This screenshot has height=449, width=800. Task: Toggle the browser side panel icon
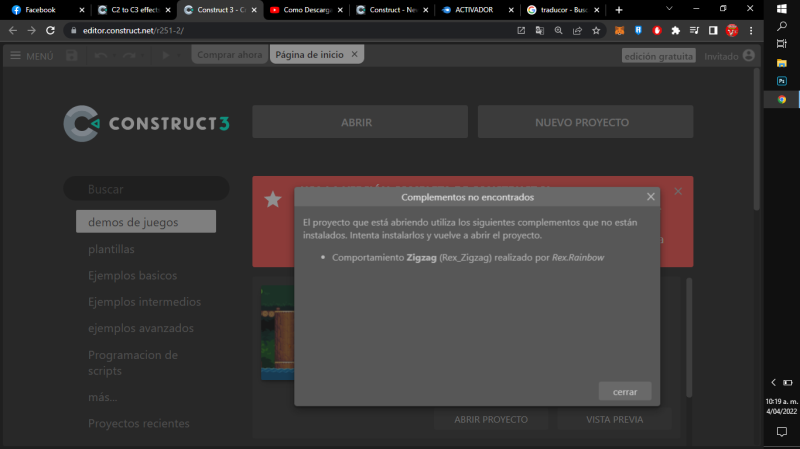tap(713, 31)
